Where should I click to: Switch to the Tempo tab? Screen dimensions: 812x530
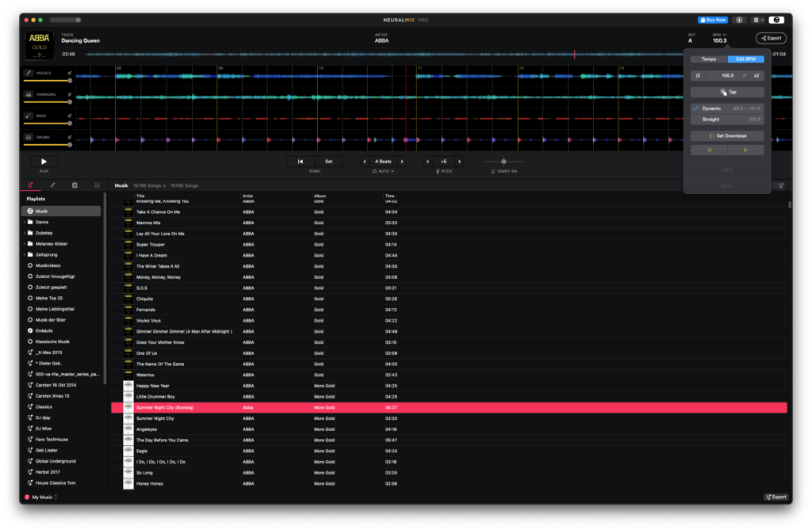click(709, 59)
